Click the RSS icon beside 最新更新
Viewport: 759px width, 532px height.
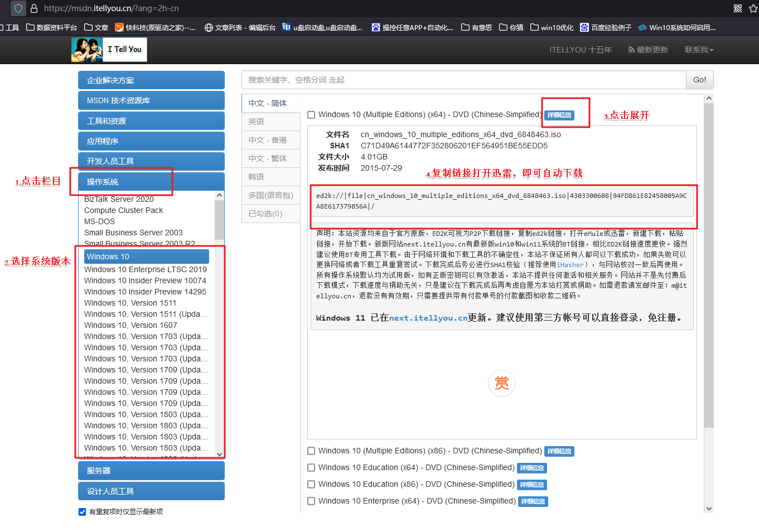pos(630,50)
